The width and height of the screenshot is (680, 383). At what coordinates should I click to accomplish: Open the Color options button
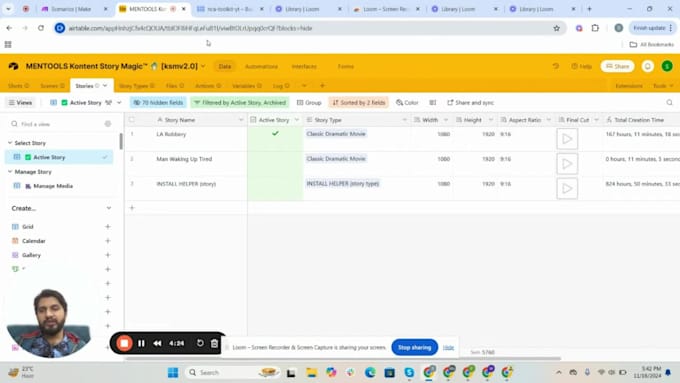[407, 103]
